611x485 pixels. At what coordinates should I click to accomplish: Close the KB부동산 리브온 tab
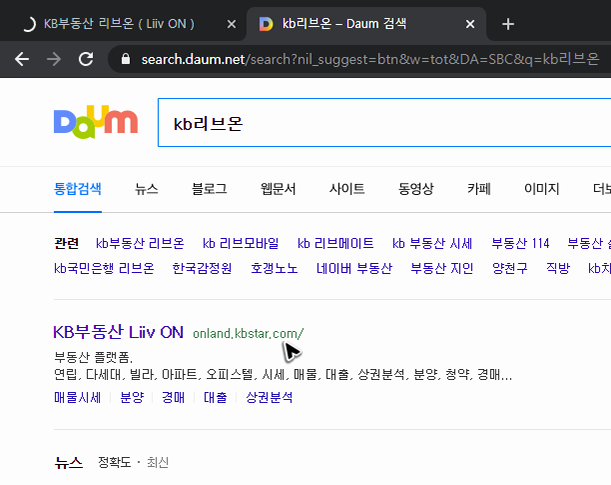coord(231,24)
